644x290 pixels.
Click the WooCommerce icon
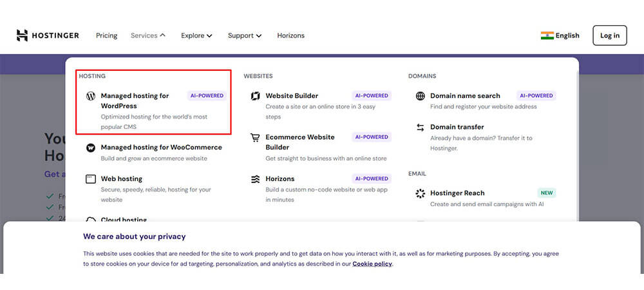(x=91, y=148)
